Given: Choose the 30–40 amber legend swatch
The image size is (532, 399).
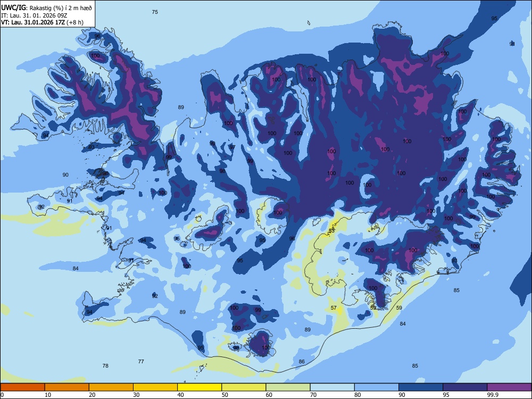Looking at the screenshot, I should 155,387.
